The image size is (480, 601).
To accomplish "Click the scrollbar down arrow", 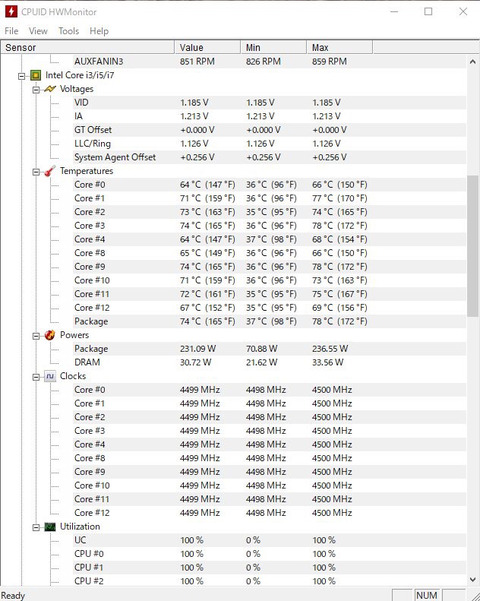I will [x=473, y=579].
